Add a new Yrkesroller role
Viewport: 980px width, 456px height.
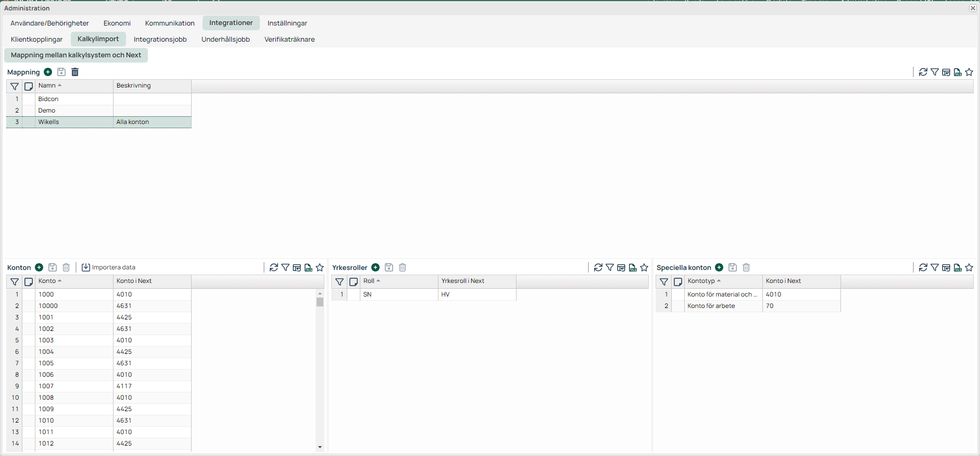[375, 267]
